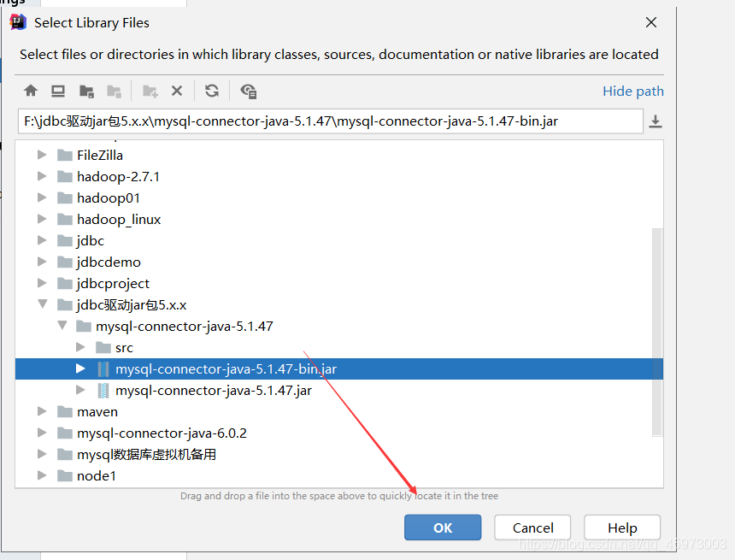The image size is (735, 560).
Task: Select the mysql-connector-java-6.0.2 folder
Action: coord(162,433)
